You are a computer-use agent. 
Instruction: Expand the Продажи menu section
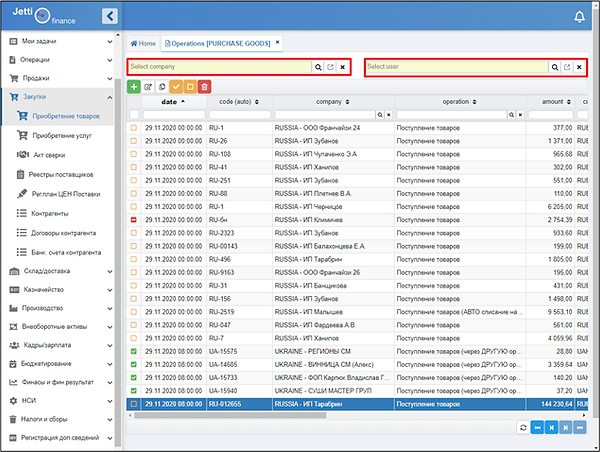(61, 78)
